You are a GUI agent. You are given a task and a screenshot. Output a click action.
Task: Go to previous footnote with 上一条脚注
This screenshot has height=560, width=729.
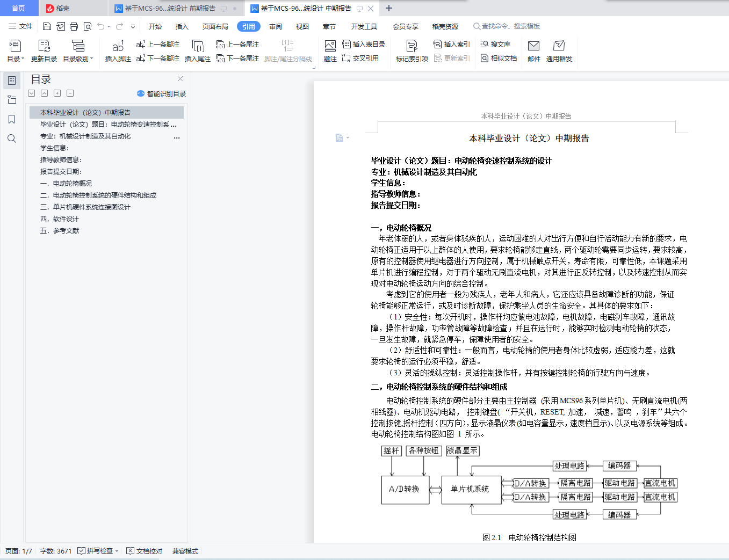tap(158, 44)
